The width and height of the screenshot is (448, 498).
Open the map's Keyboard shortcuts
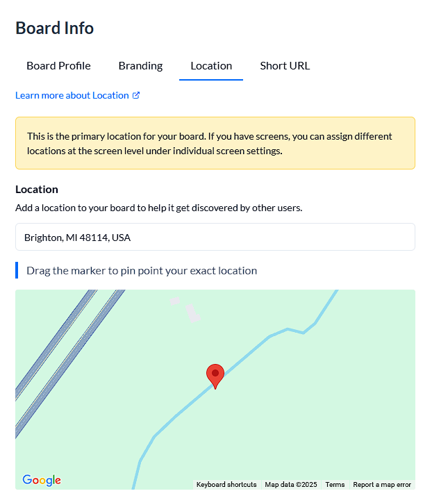pos(226,485)
